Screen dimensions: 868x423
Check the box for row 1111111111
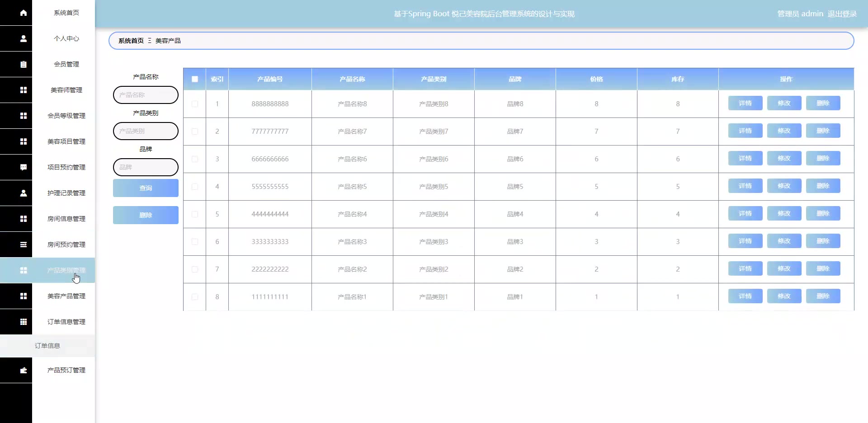[195, 297]
